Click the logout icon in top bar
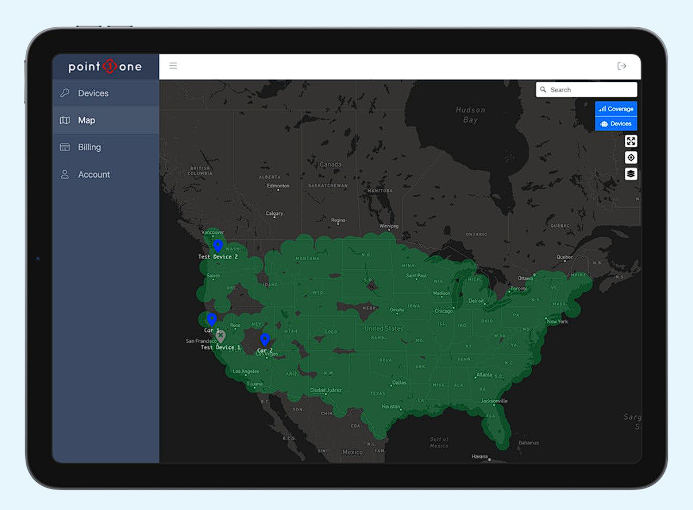 [622, 66]
